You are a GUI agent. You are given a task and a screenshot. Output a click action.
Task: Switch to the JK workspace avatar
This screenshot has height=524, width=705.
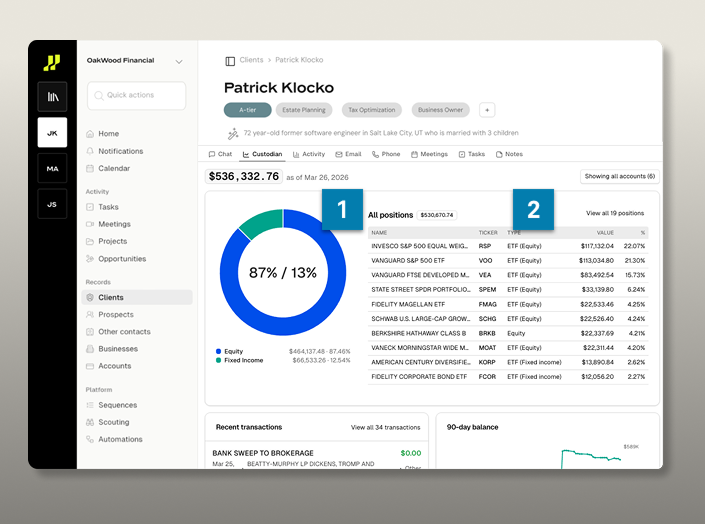[x=52, y=132]
